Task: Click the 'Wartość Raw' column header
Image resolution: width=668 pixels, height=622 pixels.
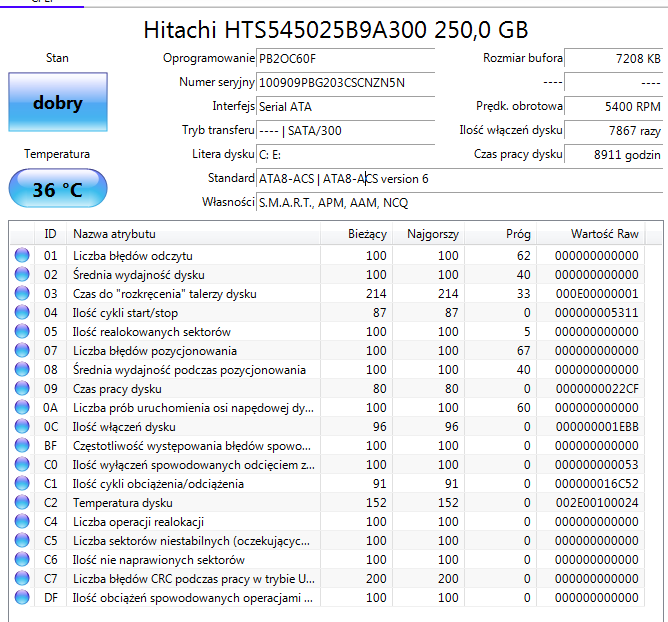Action: tap(590, 234)
